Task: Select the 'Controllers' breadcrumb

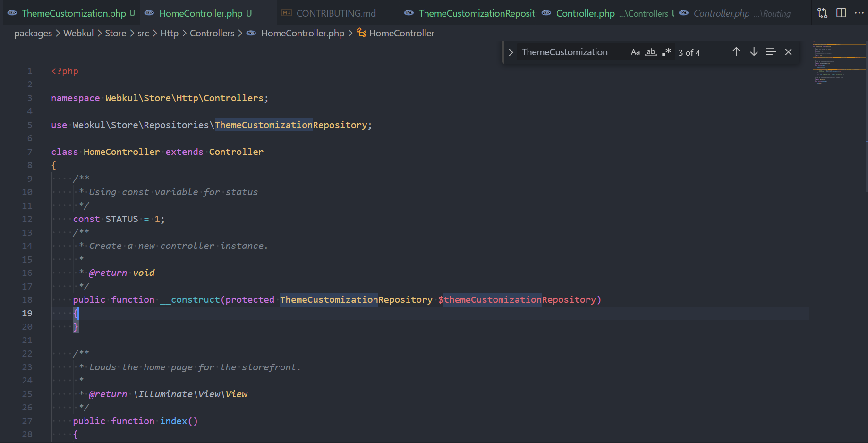Action: point(212,34)
